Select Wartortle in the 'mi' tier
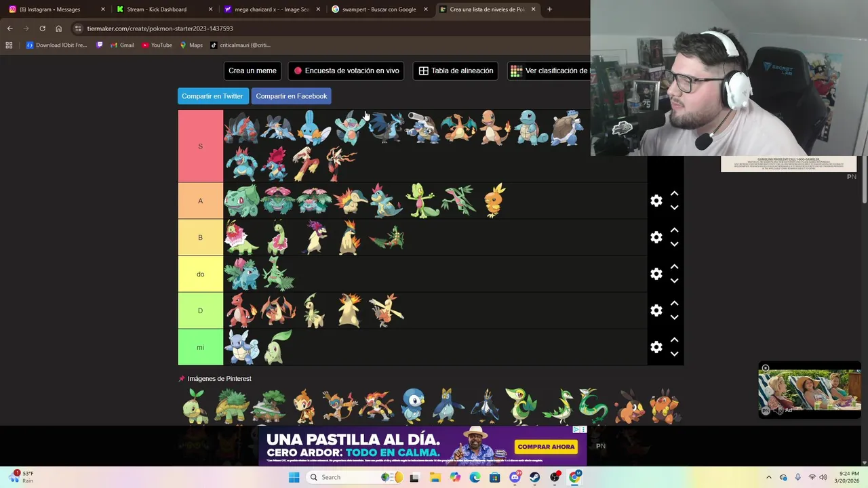868x488 pixels. [x=242, y=347]
